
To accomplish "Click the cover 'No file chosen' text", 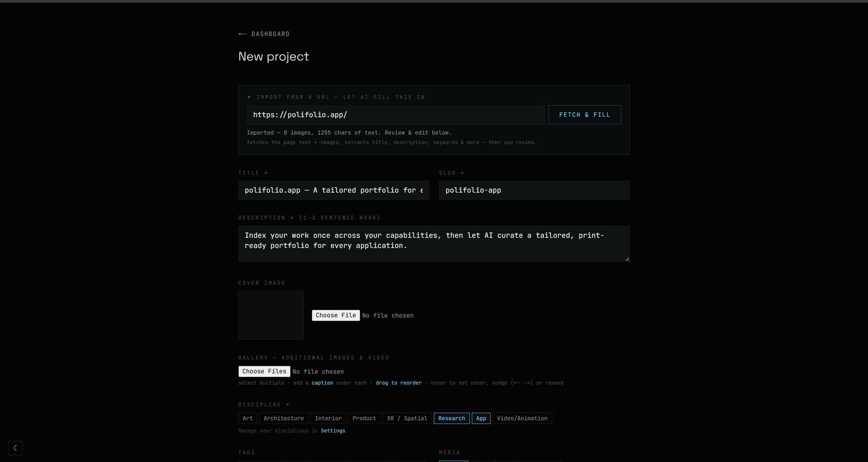I will tap(388, 316).
